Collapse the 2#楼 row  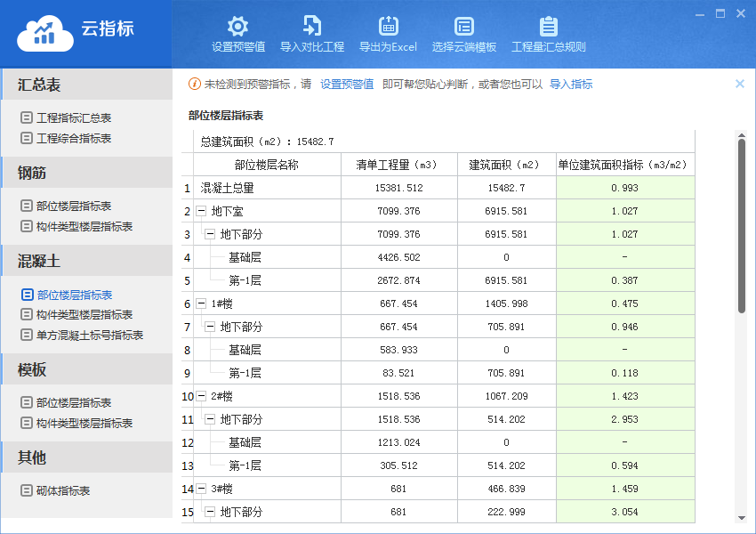tap(201, 396)
